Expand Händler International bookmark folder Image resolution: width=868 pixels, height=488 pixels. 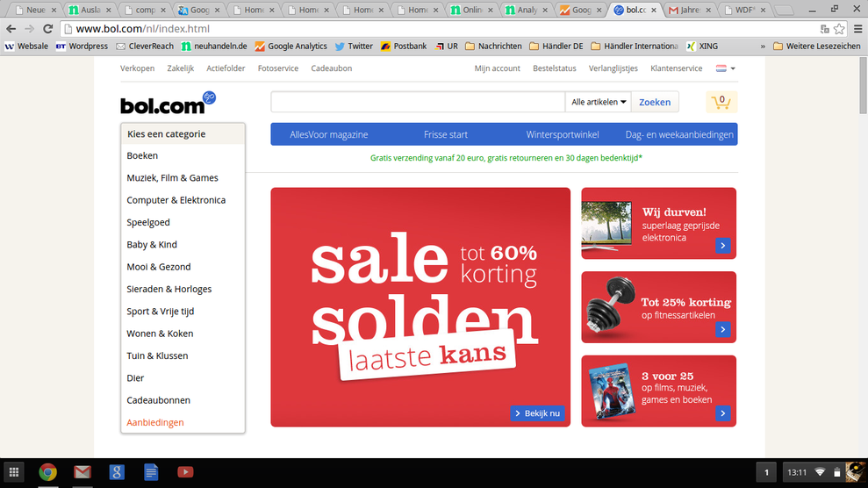[x=635, y=47]
